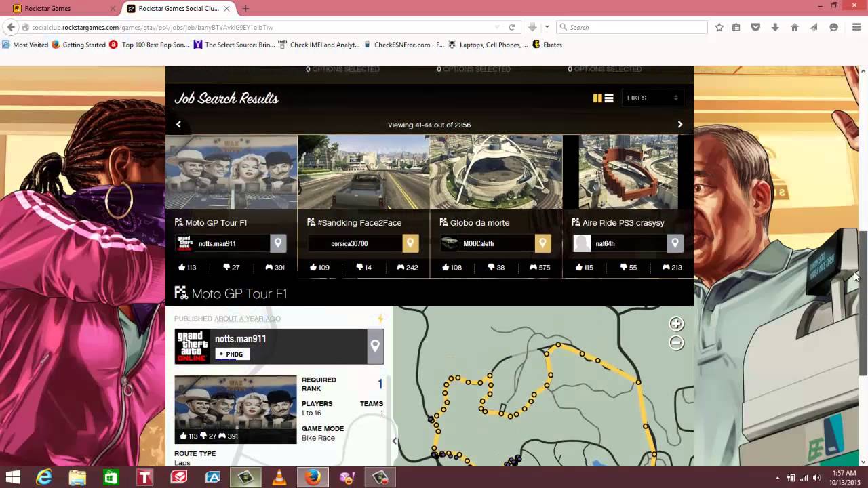Click notts.man911 name in detail panel
Screen dimensions: 868x488
(240, 339)
